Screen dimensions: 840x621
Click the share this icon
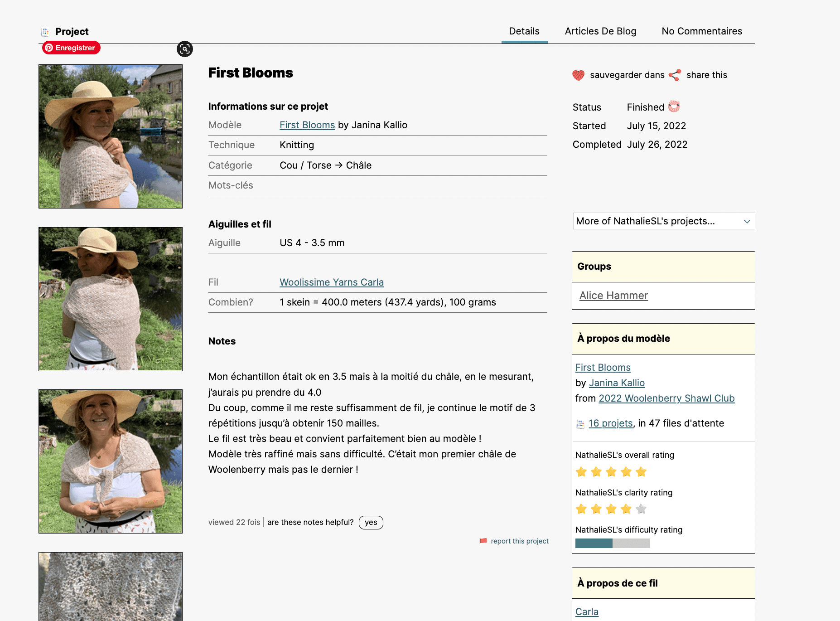675,75
